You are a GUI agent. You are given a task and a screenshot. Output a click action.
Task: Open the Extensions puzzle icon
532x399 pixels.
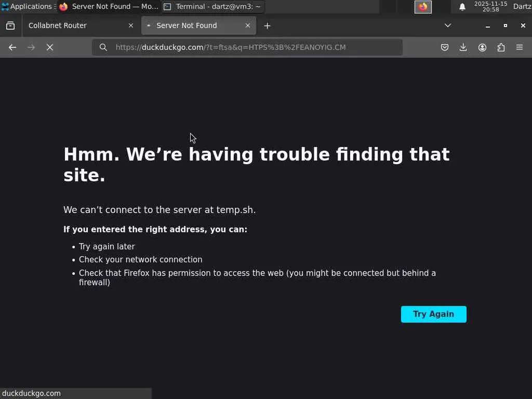(x=501, y=47)
